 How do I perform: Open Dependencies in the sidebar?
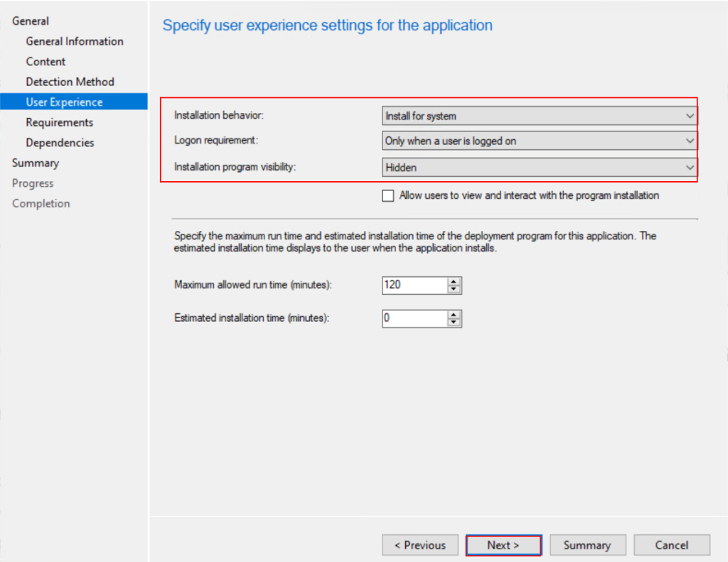tap(60, 143)
